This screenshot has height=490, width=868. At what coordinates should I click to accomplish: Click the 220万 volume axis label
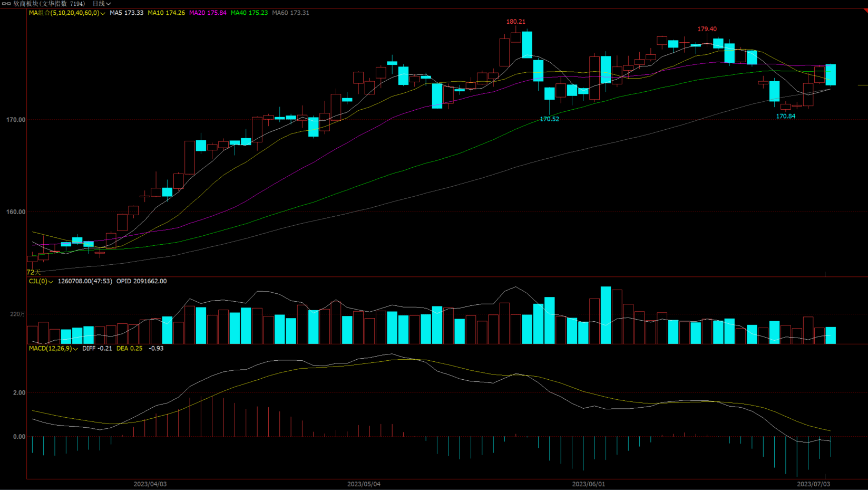(17, 314)
